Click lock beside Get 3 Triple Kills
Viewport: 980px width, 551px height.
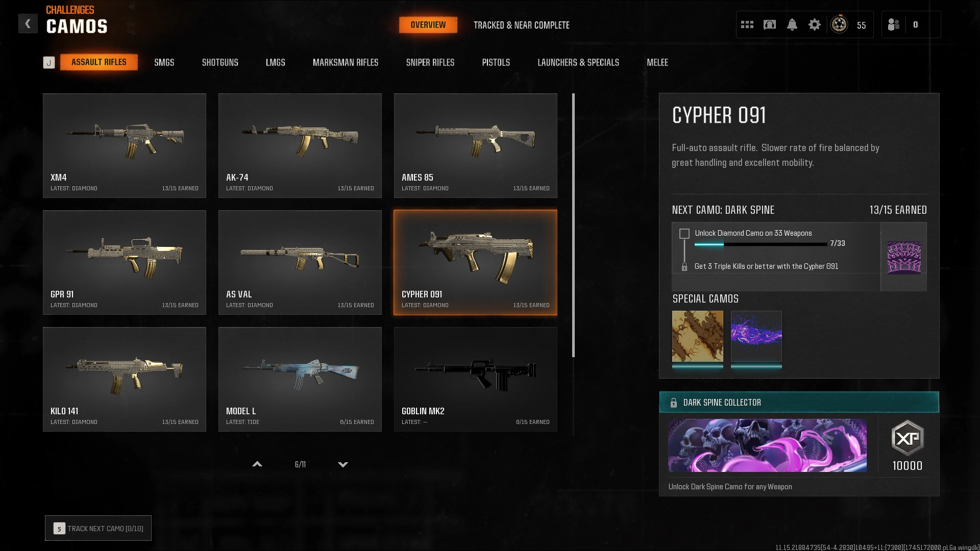[x=684, y=267]
